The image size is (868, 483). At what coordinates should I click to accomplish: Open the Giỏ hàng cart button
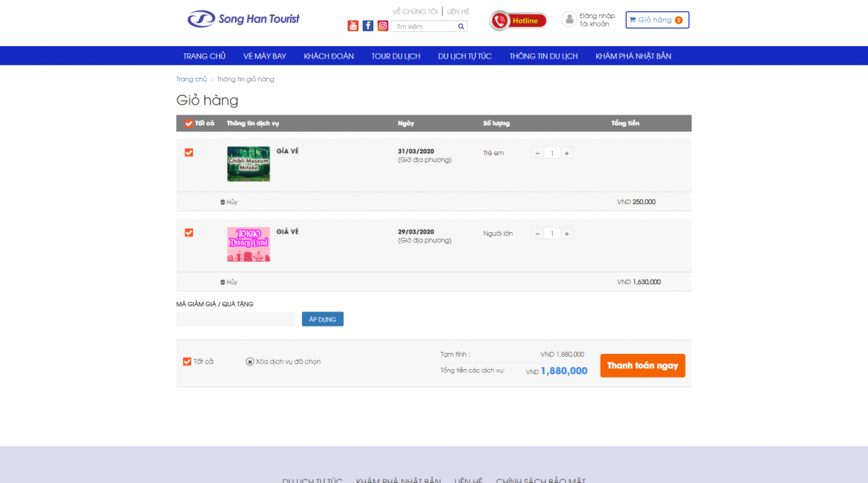(x=657, y=20)
